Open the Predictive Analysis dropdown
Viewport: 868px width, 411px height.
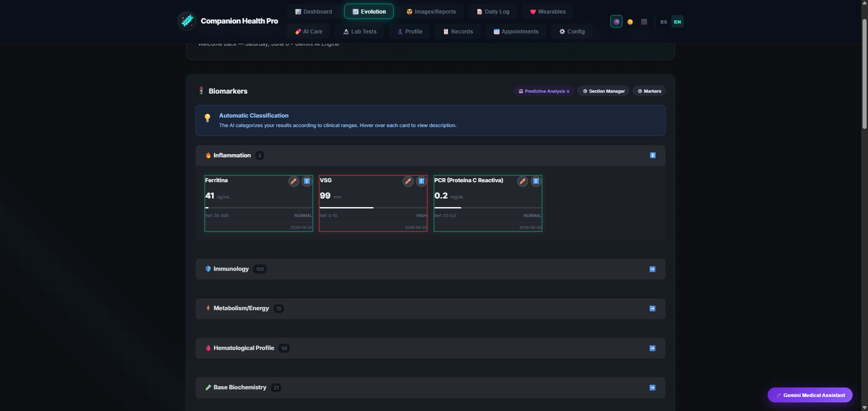point(544,91)
